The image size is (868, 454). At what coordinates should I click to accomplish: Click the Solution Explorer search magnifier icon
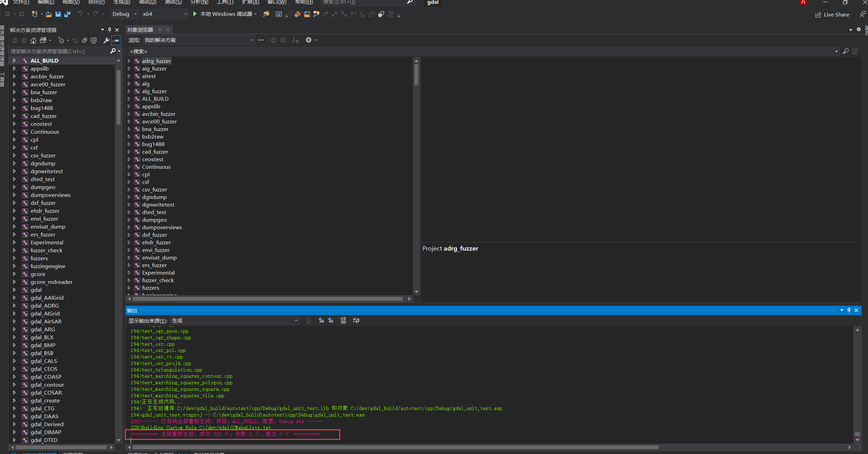[113, 51]
